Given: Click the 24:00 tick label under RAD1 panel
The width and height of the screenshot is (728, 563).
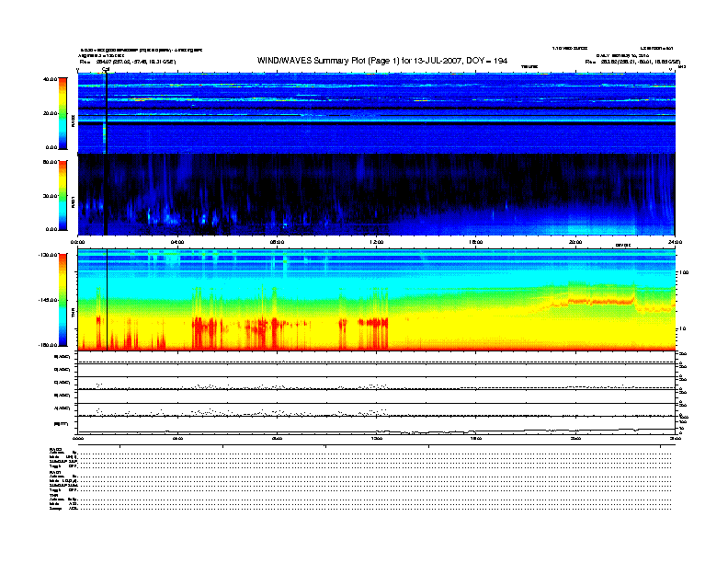Looking at the screenshot, I should [x=675, y=242].
